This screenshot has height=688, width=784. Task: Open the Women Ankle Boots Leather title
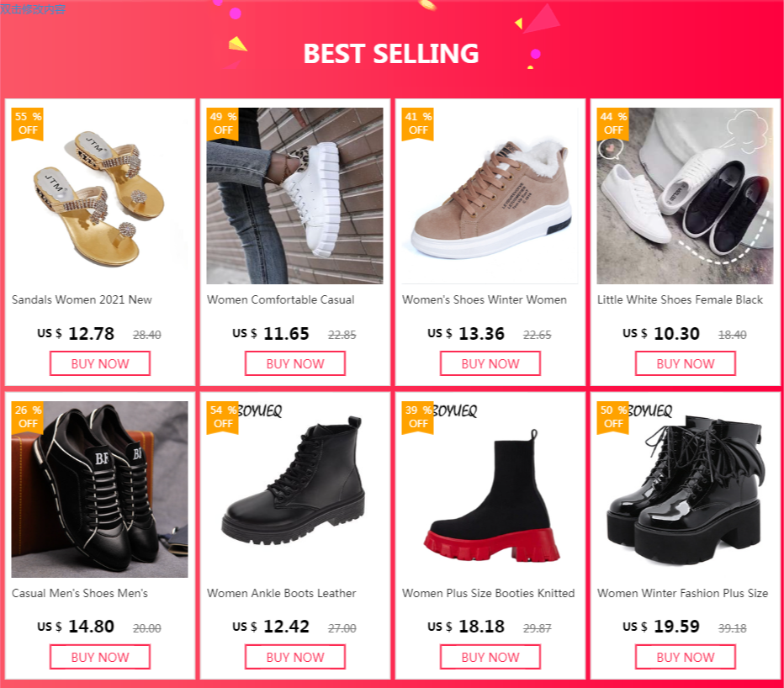281,593
